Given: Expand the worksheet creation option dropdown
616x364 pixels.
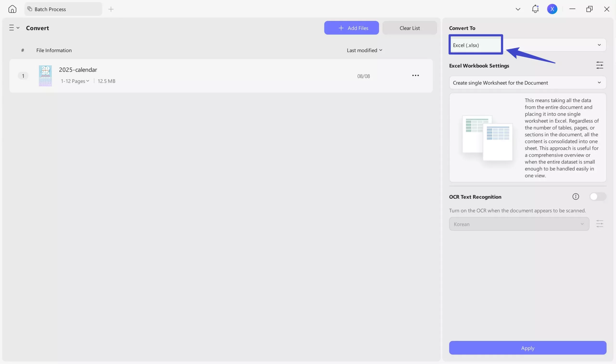Looking at the screenshot, I should click(527, 83).
